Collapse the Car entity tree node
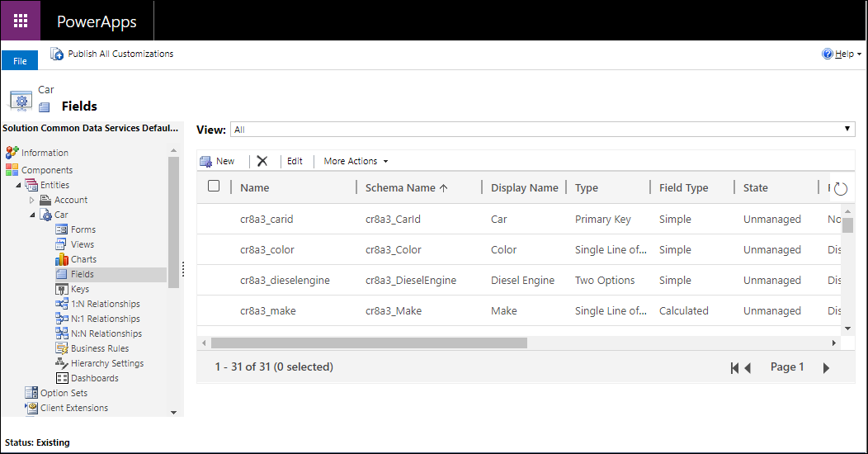Screen dimensions: 868x454 32,215
